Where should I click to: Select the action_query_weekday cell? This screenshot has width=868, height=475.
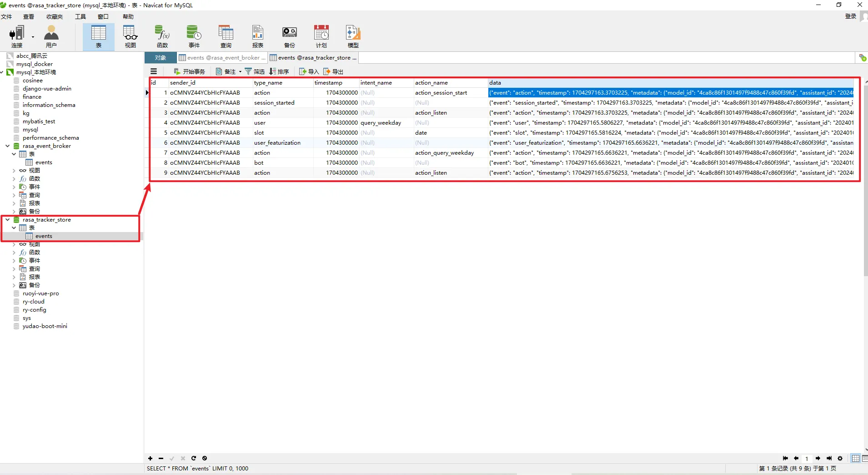point(450,153)
